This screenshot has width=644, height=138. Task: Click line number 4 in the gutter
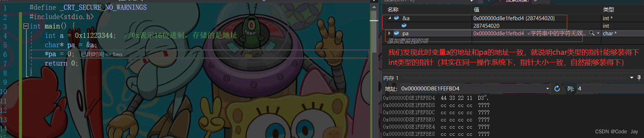point(5,36)
